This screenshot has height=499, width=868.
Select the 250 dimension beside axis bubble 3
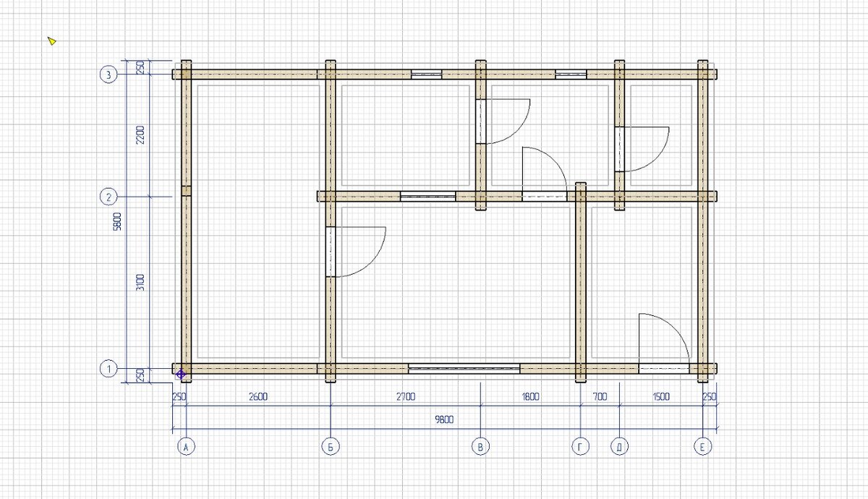coord(141,67)
